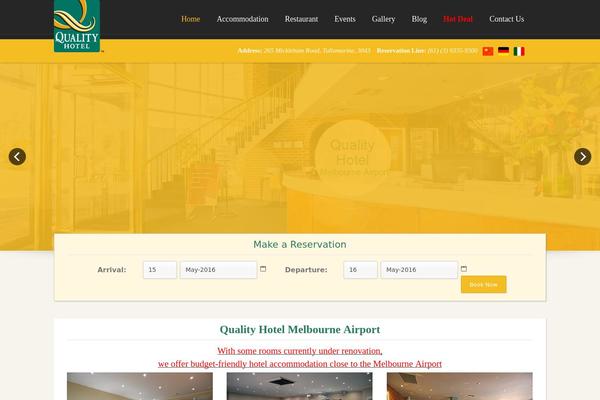This screenshot has width=600, height=400.
Task: Open the right room photo thumbnail
Action: click(x=460, y=386)
